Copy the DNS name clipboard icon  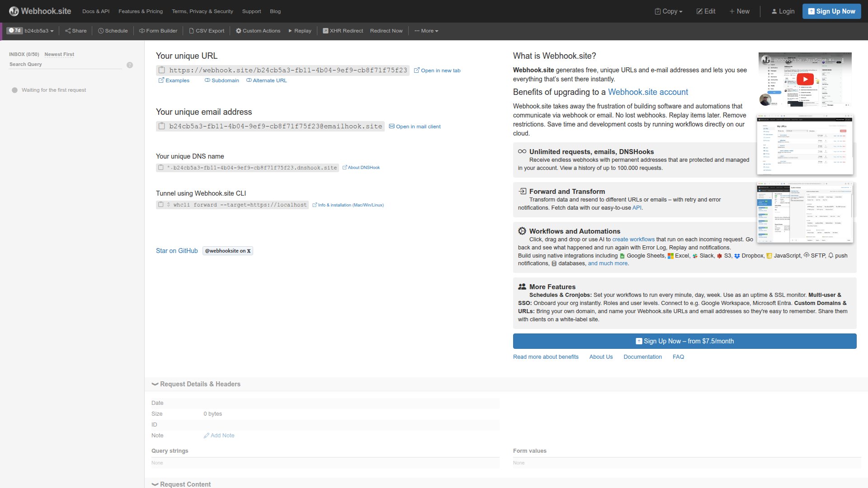[160, 168]
